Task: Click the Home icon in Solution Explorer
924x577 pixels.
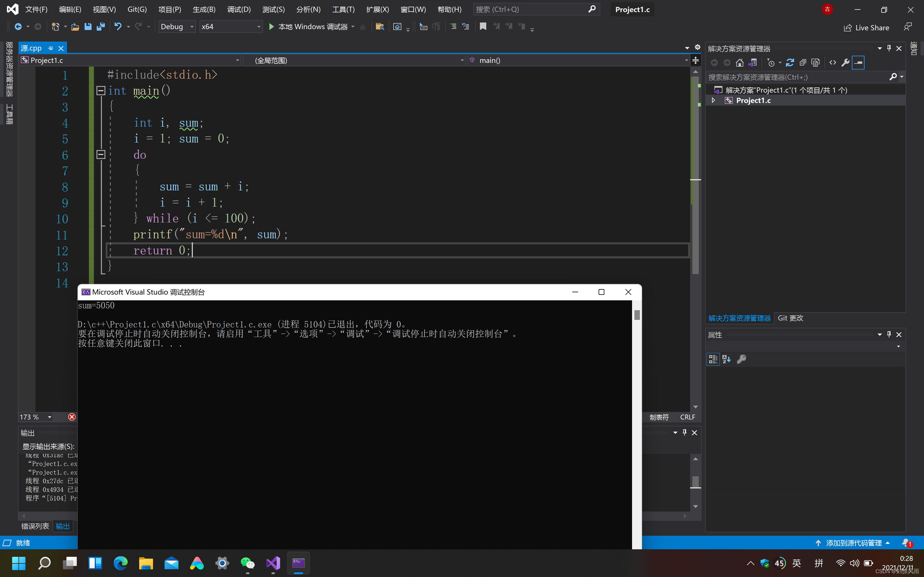Action: [739, 63]
